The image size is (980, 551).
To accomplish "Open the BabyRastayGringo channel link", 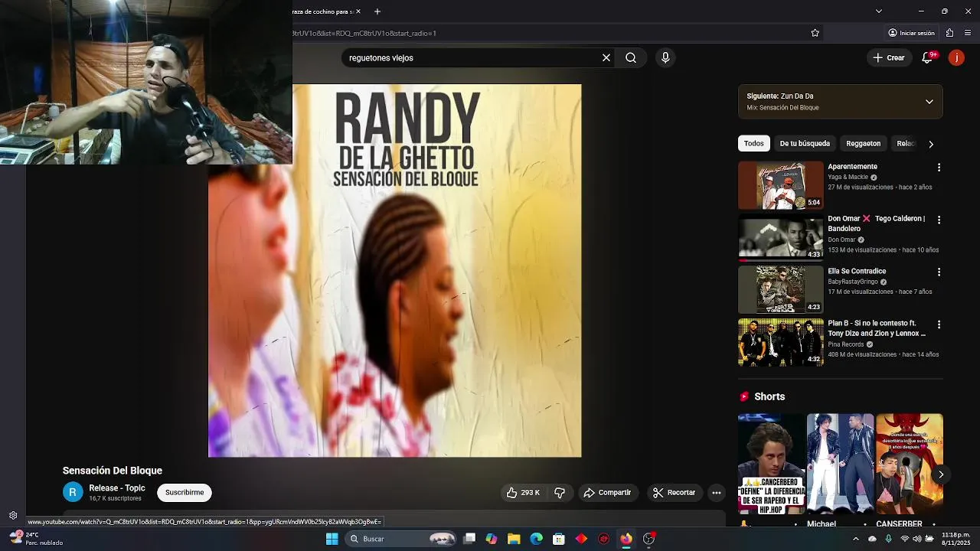I will coord(852,282).
